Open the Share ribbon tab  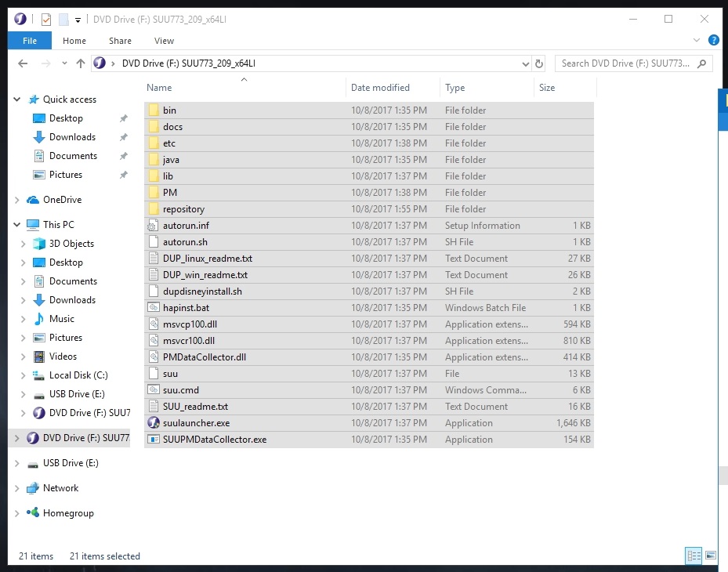click(x=120, y=41)
